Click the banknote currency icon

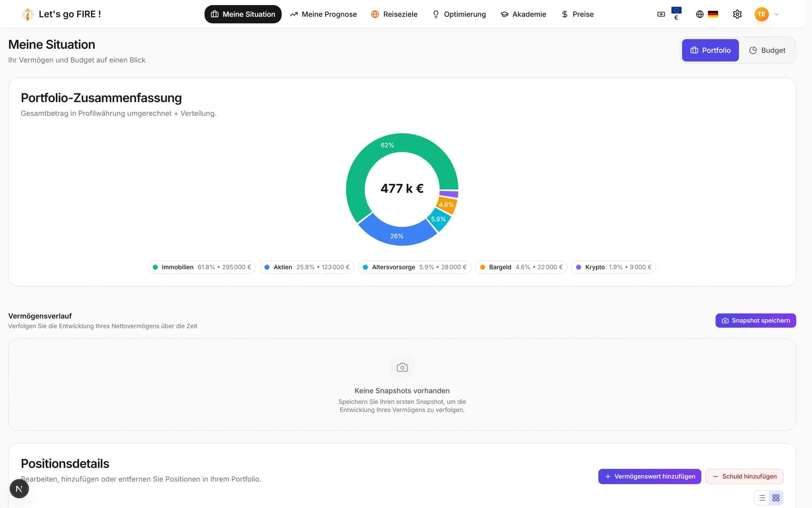[661, 14]
